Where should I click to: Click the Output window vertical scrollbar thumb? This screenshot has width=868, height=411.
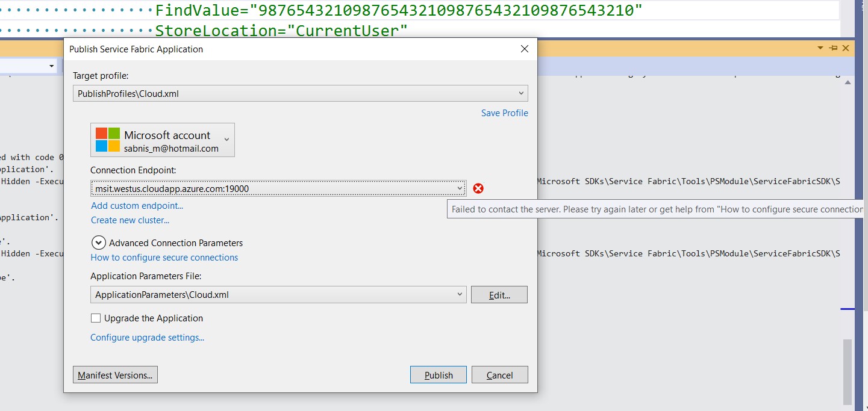point(848,372)
